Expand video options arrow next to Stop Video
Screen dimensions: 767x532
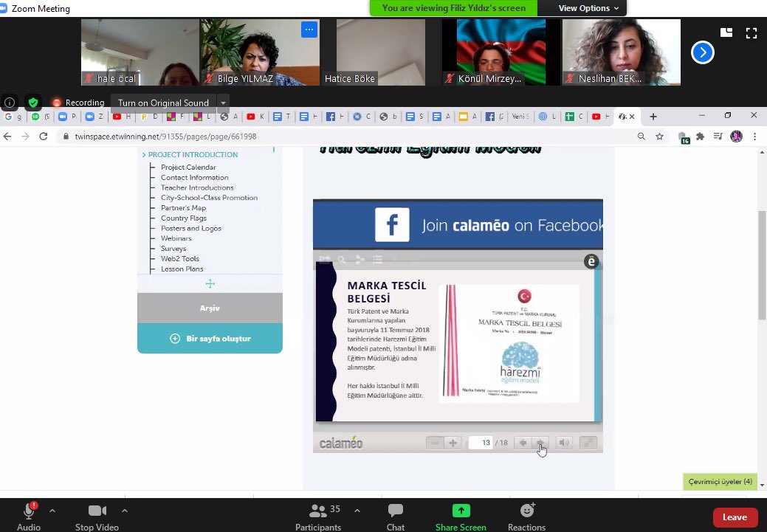click(125, 511)
